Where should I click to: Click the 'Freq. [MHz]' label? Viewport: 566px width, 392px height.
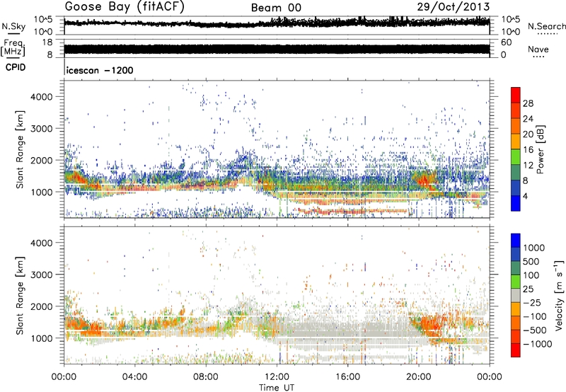[x=13, y=47]
